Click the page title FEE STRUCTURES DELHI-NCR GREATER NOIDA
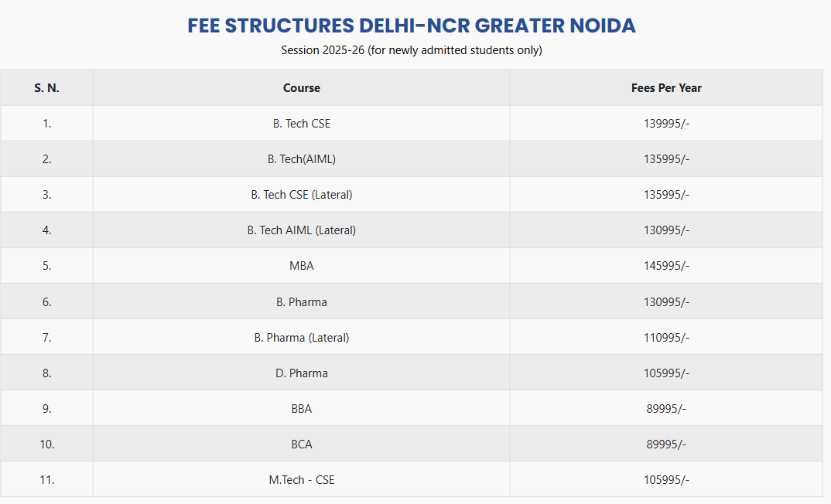 (411, 26)
